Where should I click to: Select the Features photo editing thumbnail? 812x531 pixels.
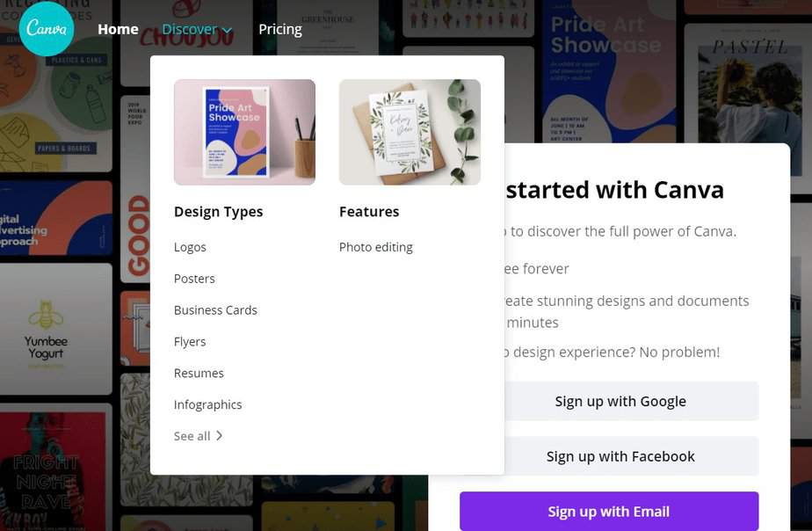(409, 132)
